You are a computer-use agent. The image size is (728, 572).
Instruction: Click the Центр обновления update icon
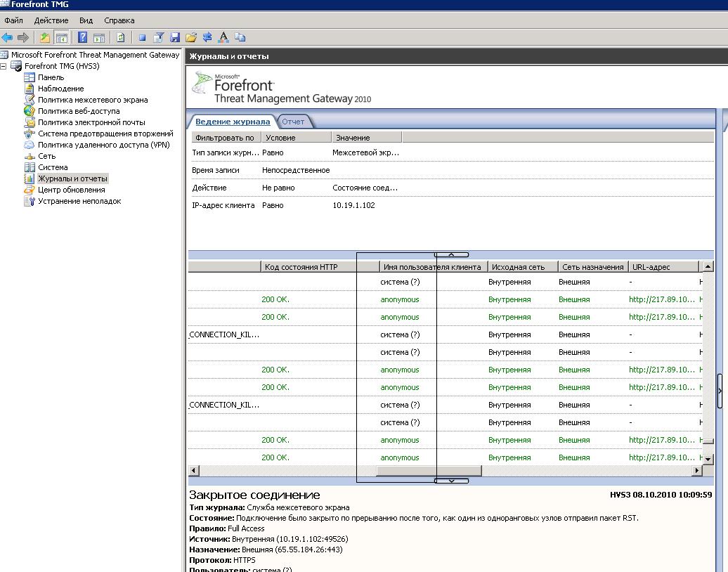tap(30, 190)
